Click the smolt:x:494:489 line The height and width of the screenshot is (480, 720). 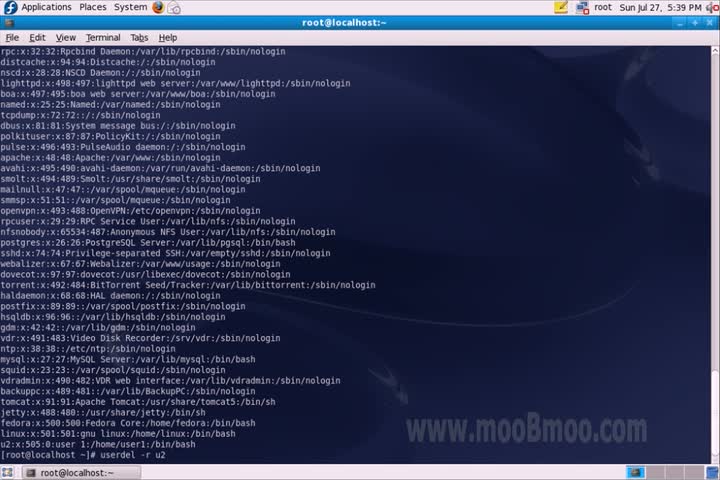pos(130,179)
